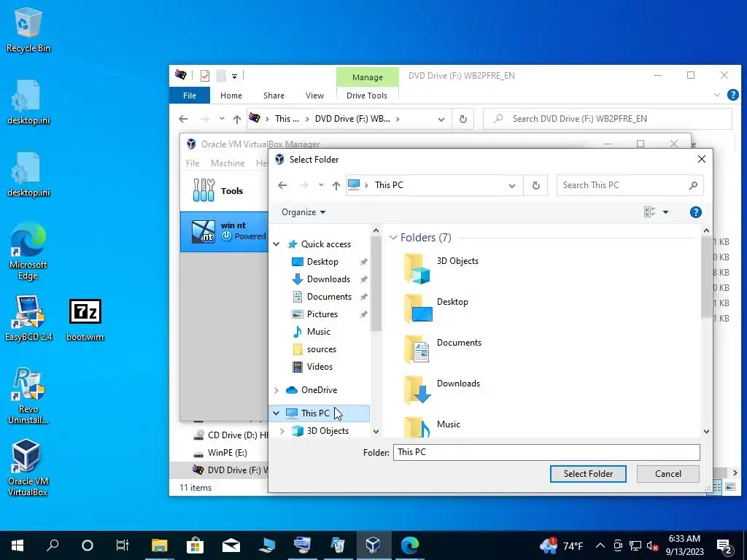Select Microsoft Edge desktop shortcut
747x560 pixels.
click(x=28, y=252)
